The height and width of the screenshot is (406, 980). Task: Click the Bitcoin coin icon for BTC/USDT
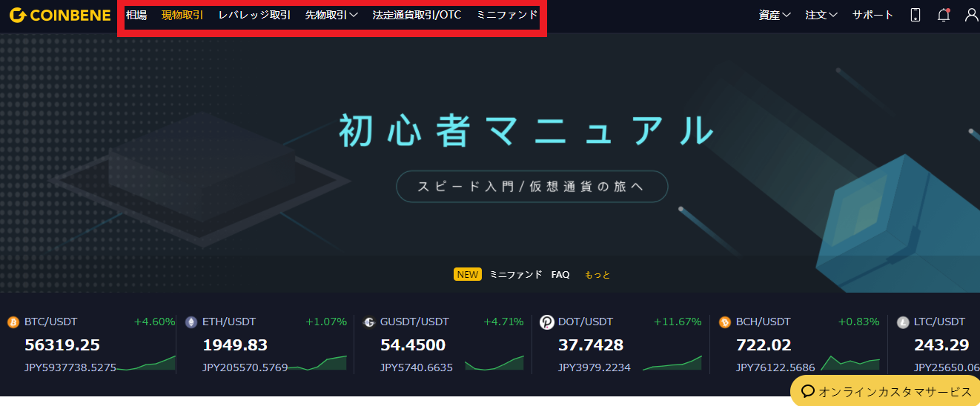(13, 322)
